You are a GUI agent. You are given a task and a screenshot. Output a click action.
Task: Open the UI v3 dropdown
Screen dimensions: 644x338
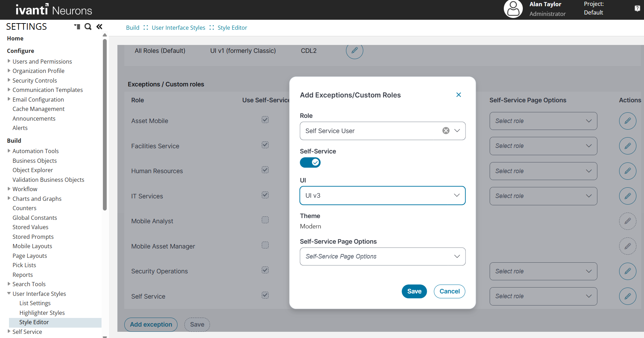(x=382, y=196)
